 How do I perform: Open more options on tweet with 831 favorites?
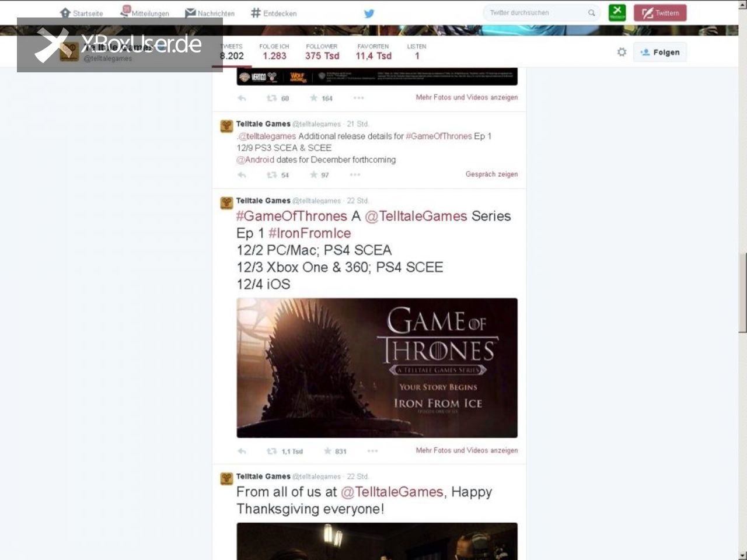coord(372,451)
